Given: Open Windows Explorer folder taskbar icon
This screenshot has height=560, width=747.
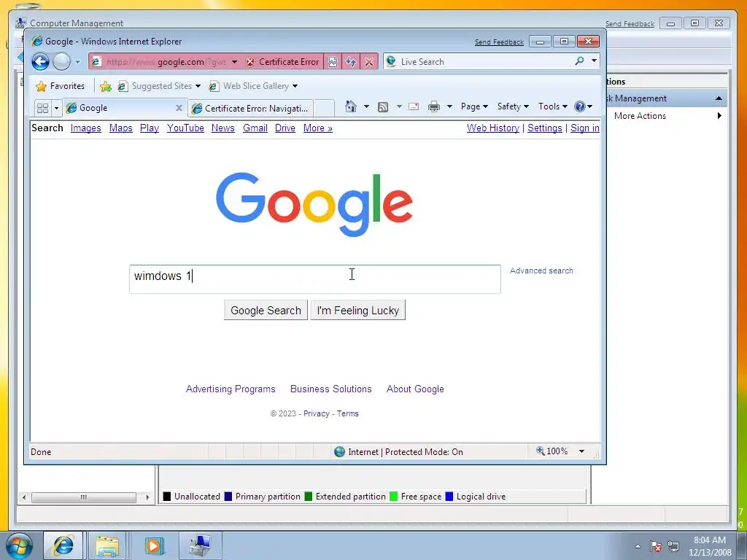Looking at the screenshot, I should pyautogui.click(x=107, y=545).
